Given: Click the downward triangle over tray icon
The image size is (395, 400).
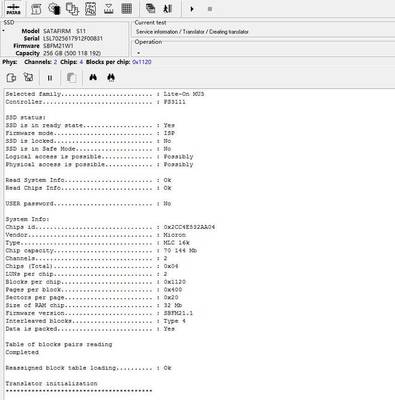Looking at the screenshot, I should tap(108, 9).
